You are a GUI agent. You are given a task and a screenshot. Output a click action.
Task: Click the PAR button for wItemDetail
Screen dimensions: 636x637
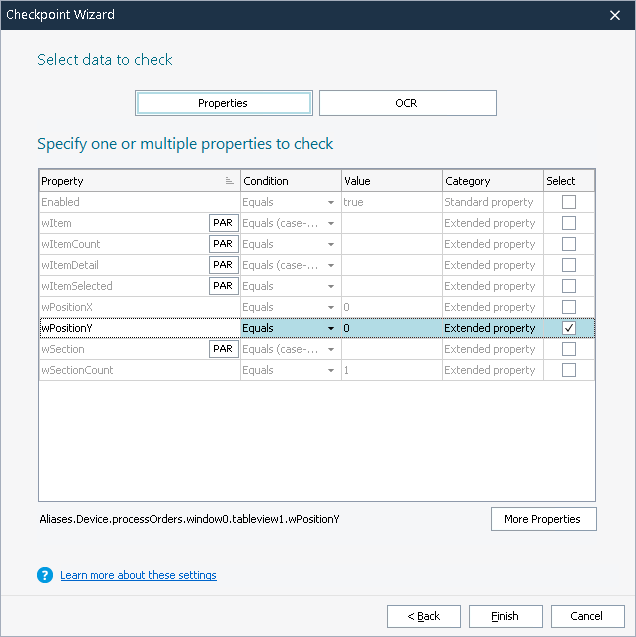tap(223, 265)
